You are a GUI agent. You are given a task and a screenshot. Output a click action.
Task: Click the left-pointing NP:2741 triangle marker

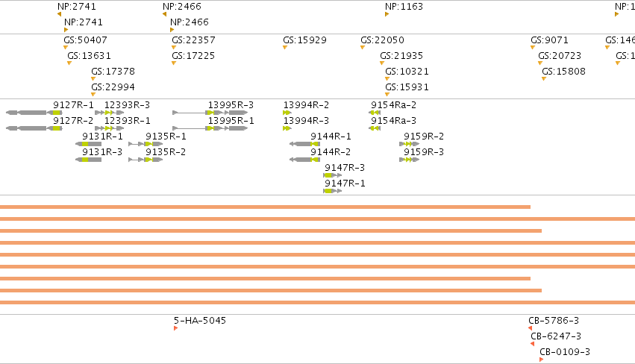[x=59, y=14]
